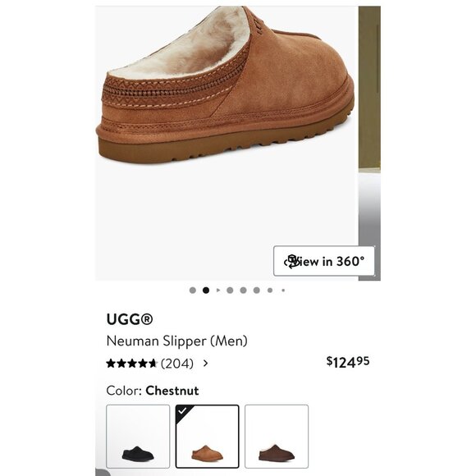Screen dimensions: 476x476
Task: Tap the next image peeking at right
Action: coord(369,144)
